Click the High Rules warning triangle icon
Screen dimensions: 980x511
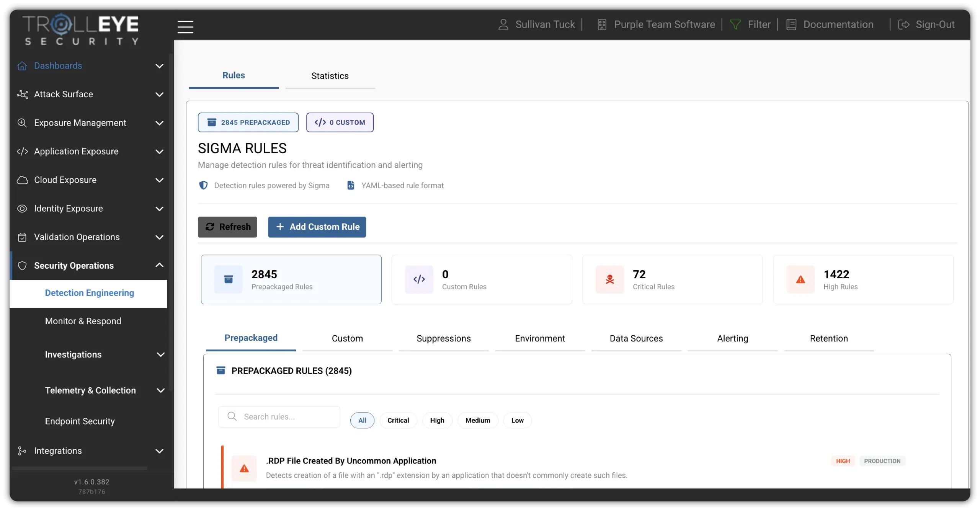(800, 279)
